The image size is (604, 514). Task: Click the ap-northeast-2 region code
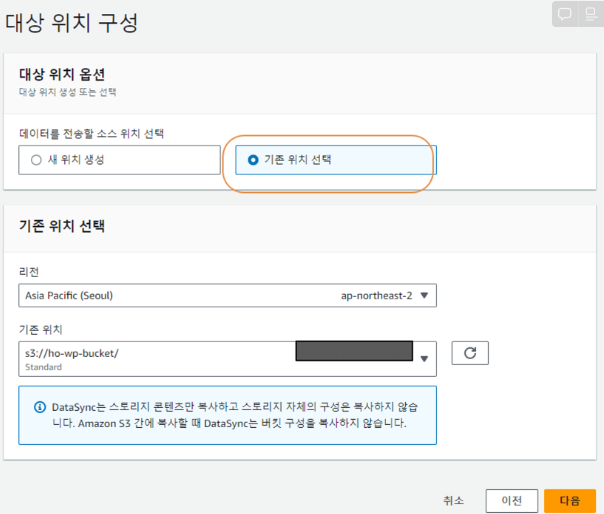(376, 296)
